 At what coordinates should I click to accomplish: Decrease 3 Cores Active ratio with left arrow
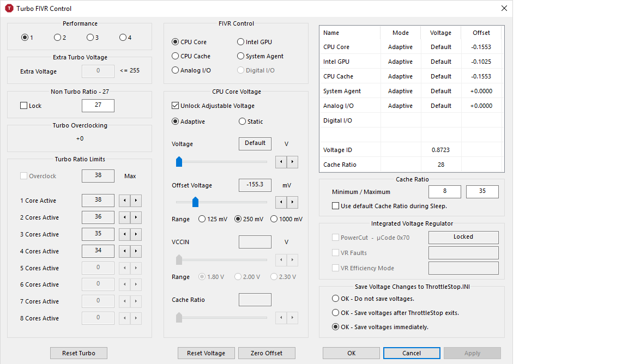point(124,234)
